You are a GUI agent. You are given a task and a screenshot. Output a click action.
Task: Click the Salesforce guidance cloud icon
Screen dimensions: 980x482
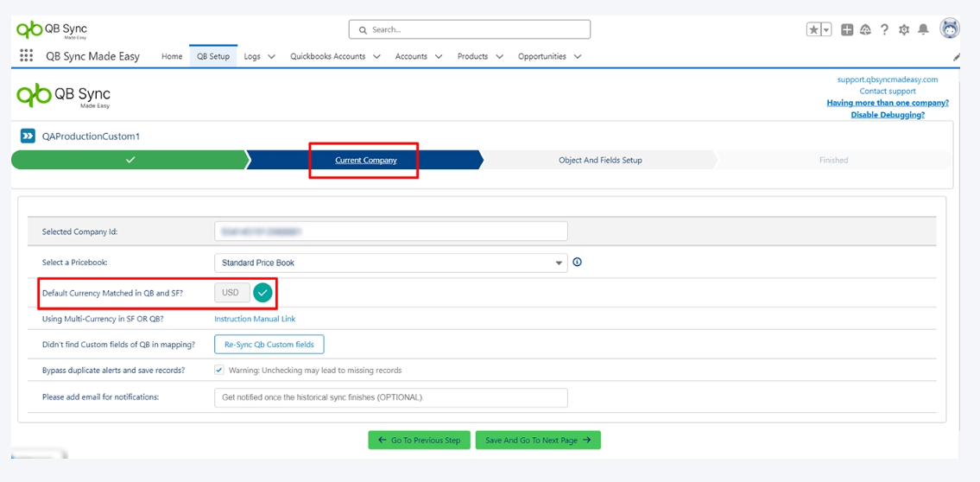(x=866, y=29)
